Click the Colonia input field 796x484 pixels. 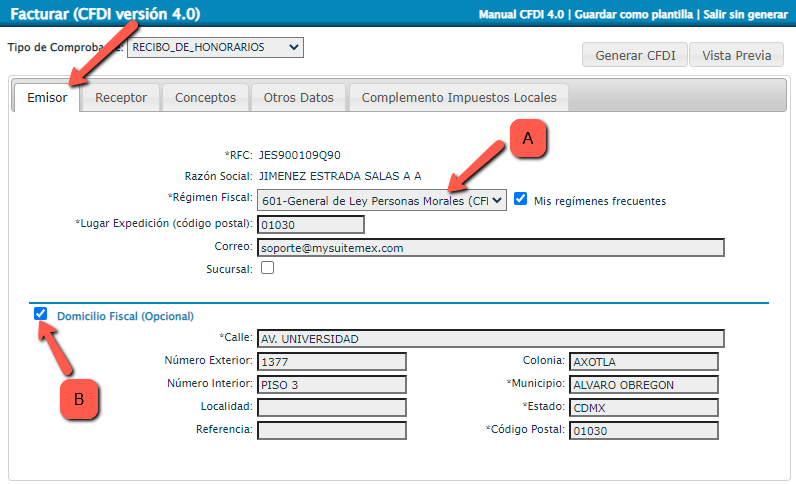pos(642,361)
